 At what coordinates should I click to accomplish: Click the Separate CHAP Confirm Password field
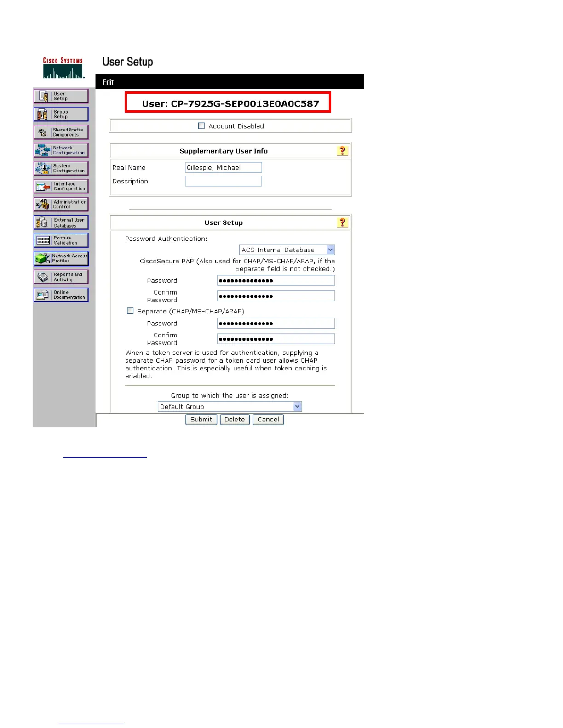[x=276, y=339]
